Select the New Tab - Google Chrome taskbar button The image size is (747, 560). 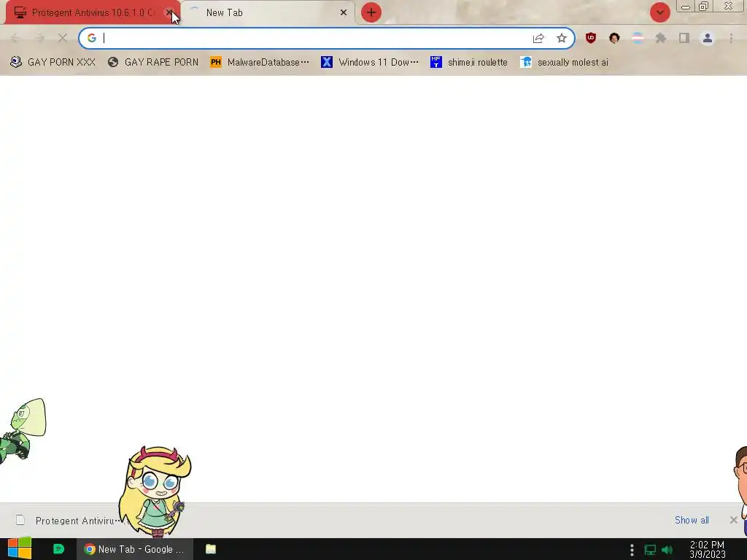(x=135, y=549)
